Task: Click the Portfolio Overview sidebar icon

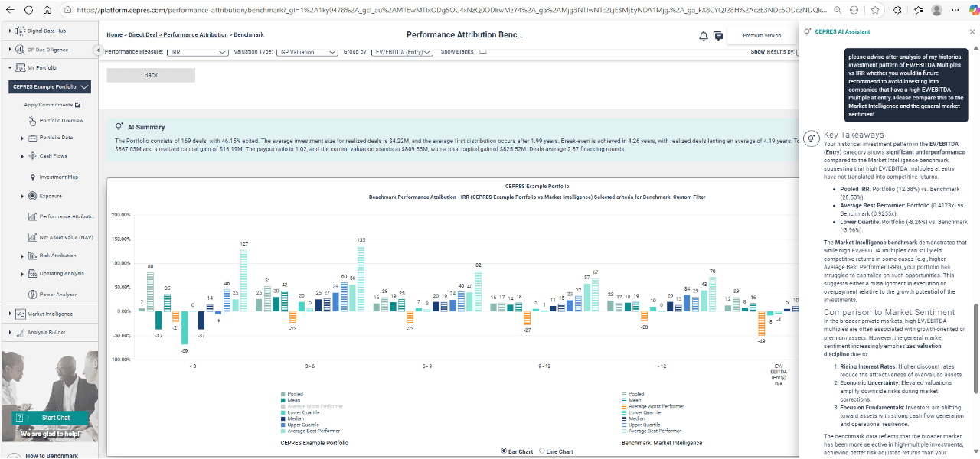Action: coord(32,121)
